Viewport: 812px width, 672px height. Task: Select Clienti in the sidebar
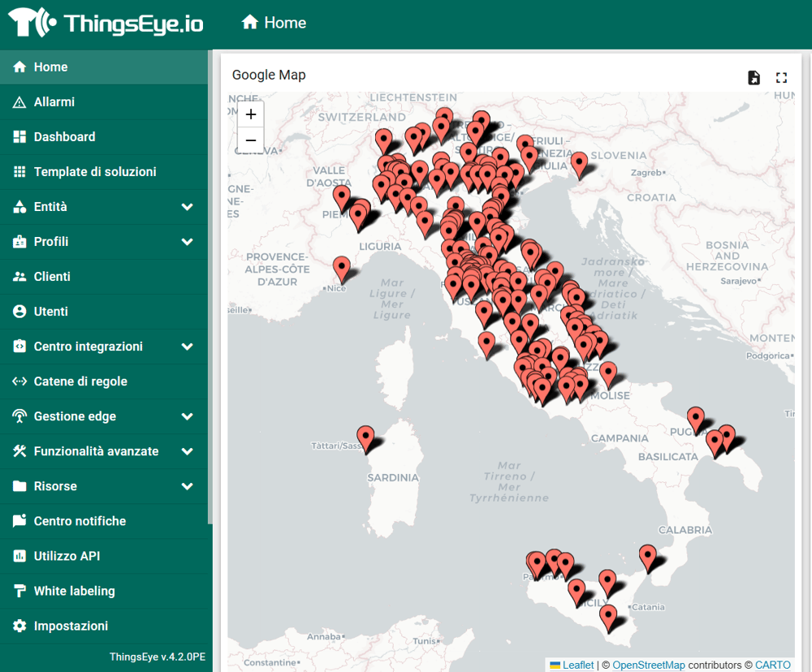[52, 277]
